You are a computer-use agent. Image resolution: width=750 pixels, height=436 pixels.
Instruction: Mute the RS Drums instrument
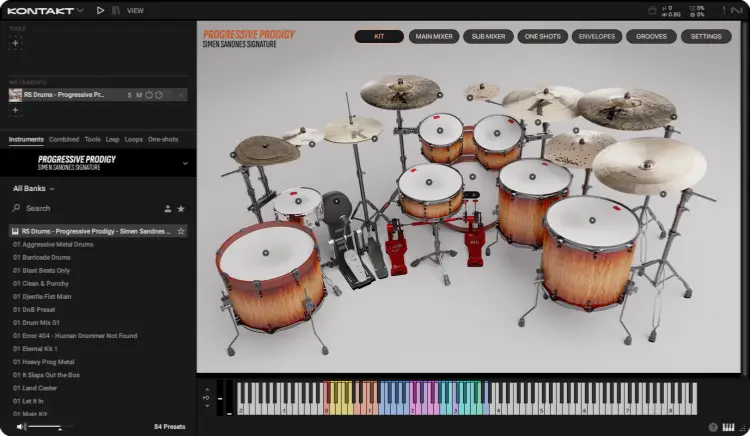tap(138, 95)
